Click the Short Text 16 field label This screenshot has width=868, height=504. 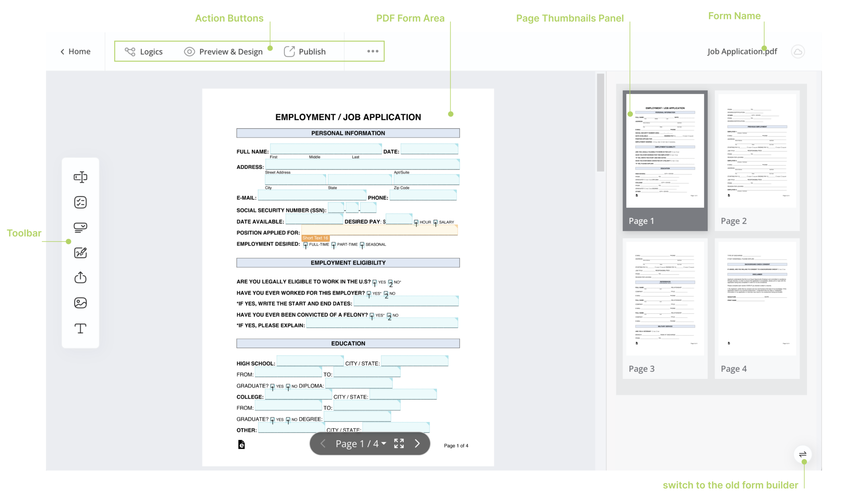click(x=315, y=238)
